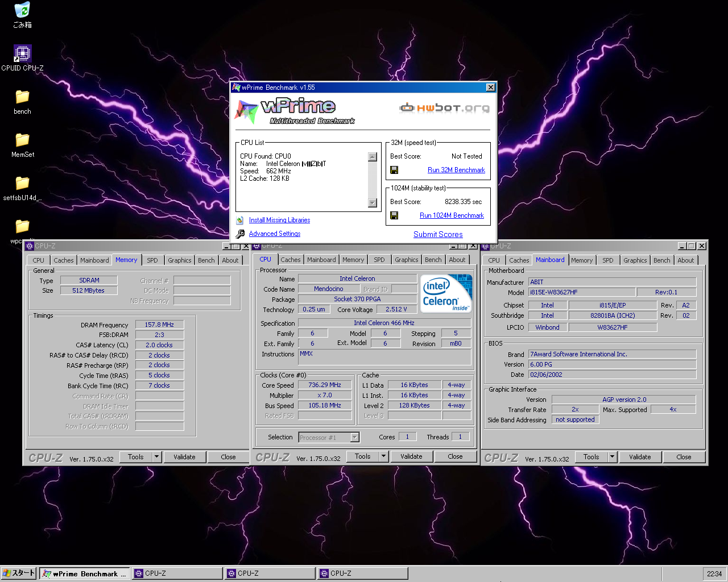Click Validate in Mainboard CPU-Z window
Viewport: 728px width, 582px height.
[640, 457]
